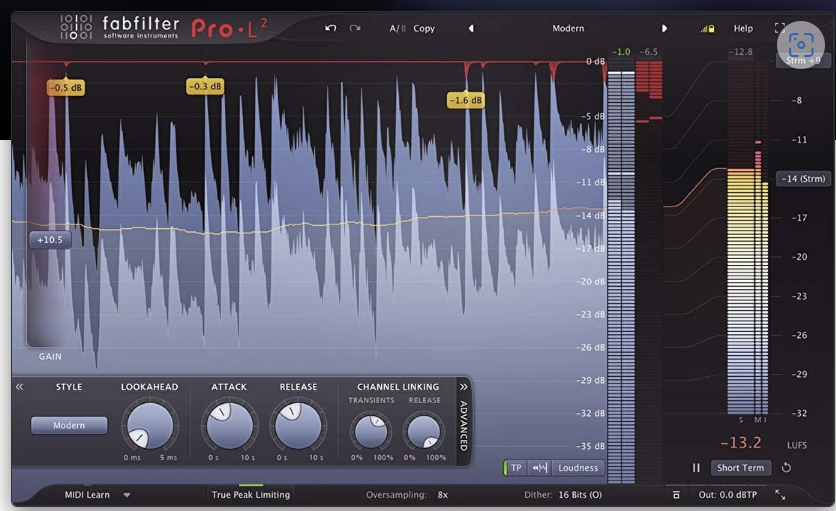Toggle True Peak Limiting

(251, 494)
